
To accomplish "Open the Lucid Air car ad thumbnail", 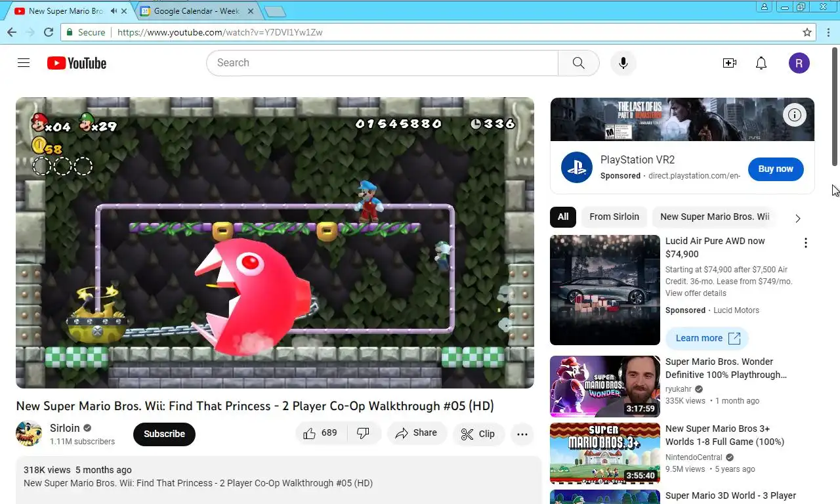I will click(605, 290).
